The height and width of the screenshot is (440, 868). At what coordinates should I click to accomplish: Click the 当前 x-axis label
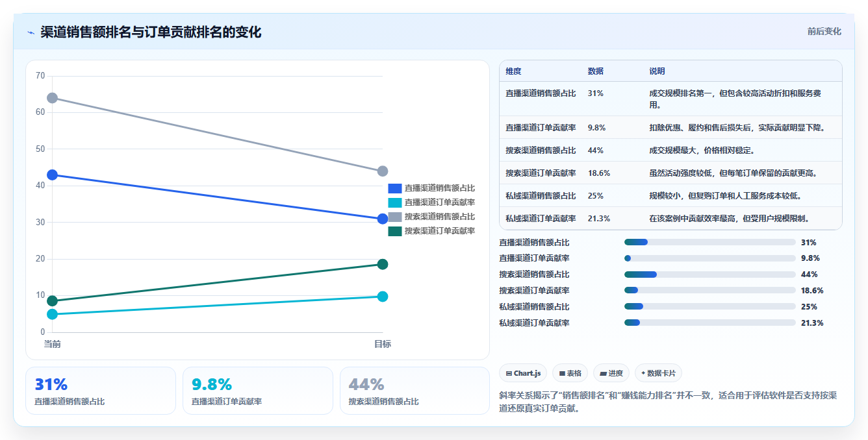(x=52, y=344)
